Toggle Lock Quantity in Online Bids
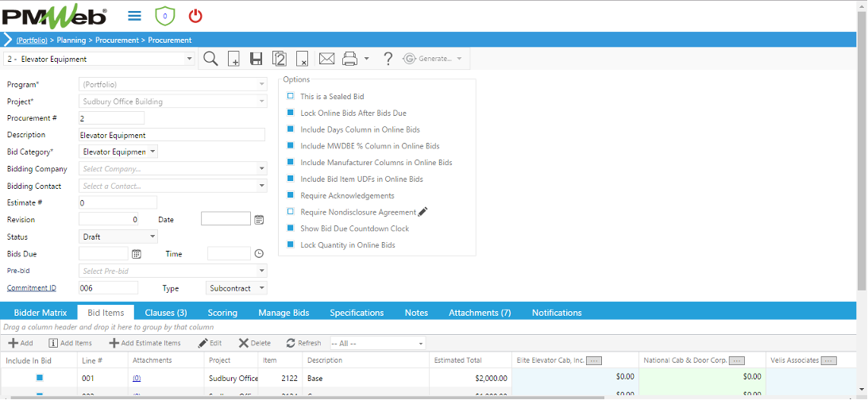 (x=291, y=244)
